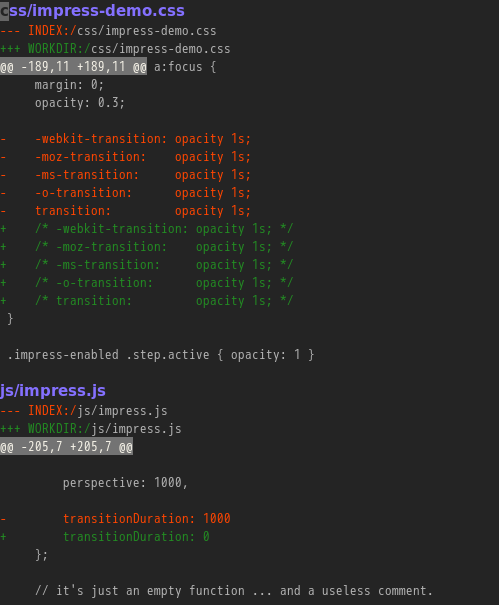This screenshot has width=499, height=605.
Task: Open the js/impress.js file heading
Action: tap(53, 390)
